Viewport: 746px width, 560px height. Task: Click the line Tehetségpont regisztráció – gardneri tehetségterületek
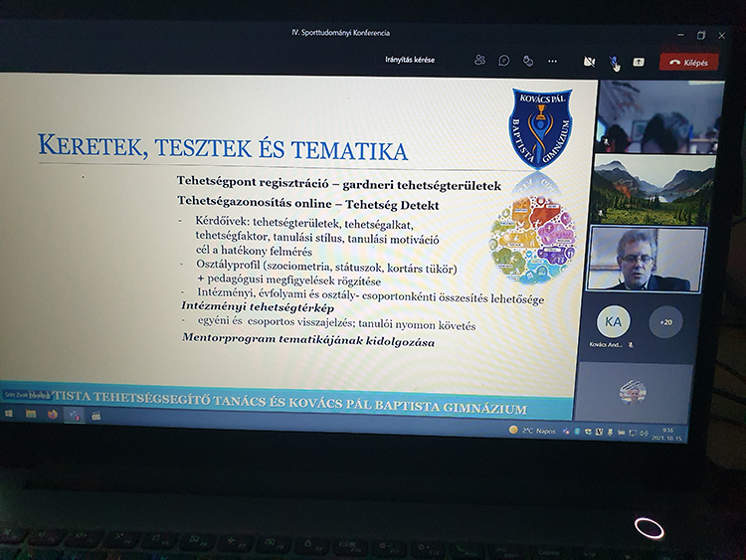click(338, 183)
